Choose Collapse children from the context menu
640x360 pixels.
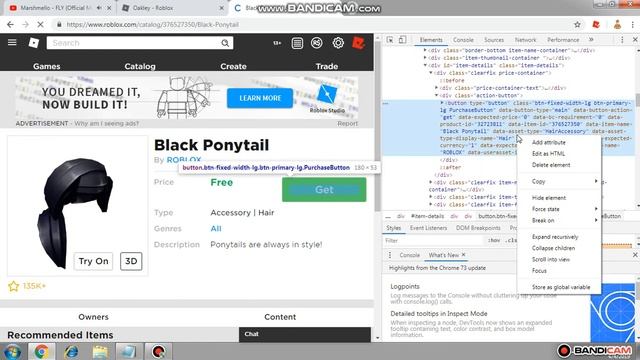click(x=559, y=248)
